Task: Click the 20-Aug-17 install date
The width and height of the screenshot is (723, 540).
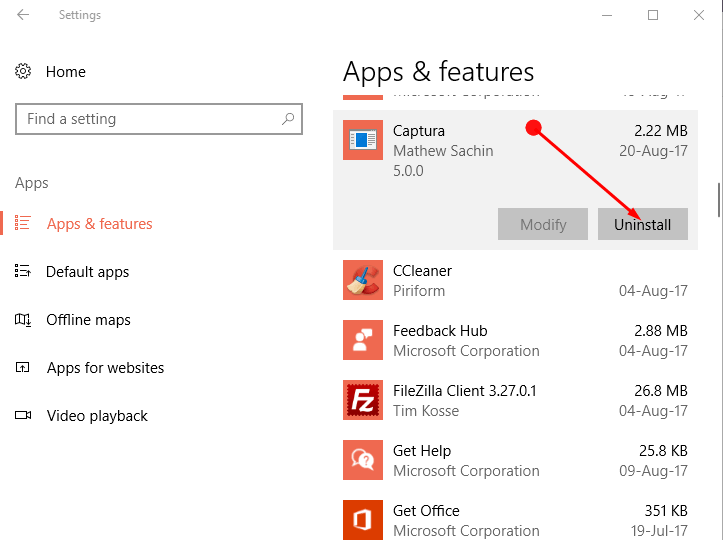Action: [653, 151]
